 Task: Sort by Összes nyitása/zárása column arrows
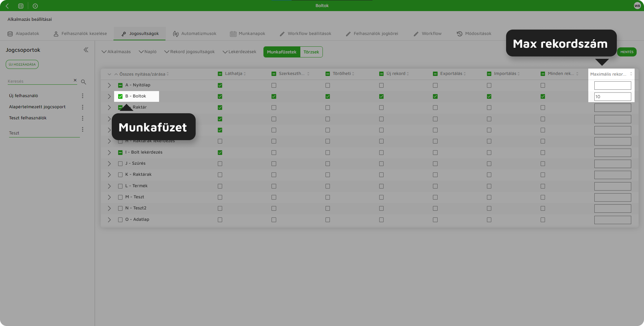167,74
